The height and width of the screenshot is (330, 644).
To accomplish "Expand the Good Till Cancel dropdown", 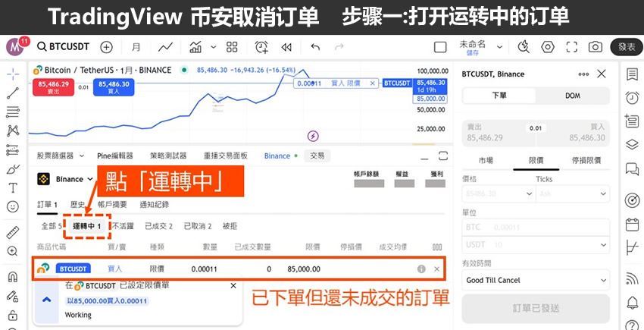I will (535, 280).
